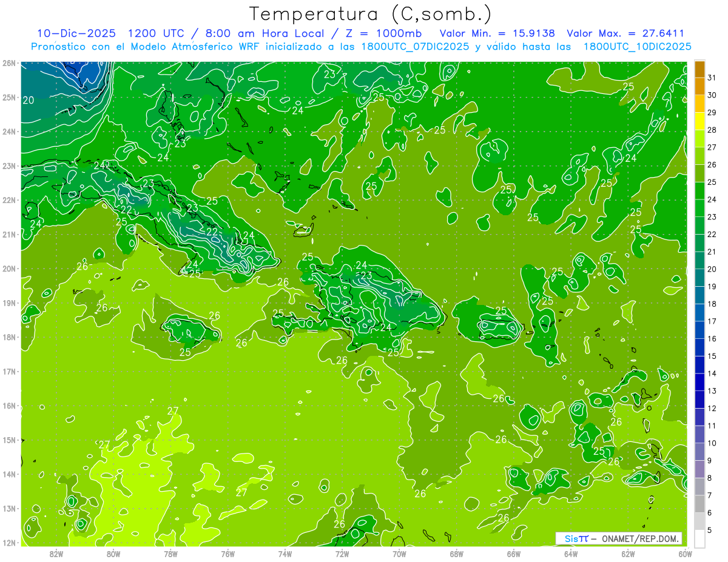Click the dark blue legend swatch between 13 and 14
This screenshot has width=728, height=562.
(x=699, y=383)
